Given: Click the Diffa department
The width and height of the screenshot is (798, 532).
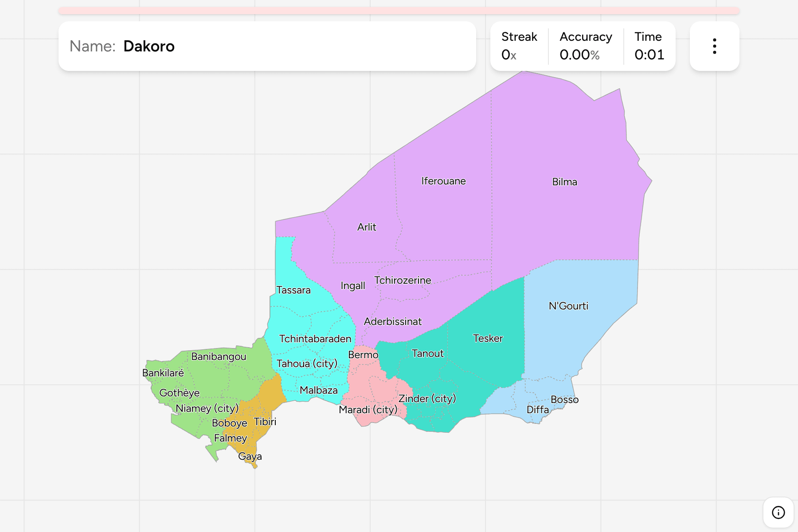Looking at the screenshot, I should 537,410.
